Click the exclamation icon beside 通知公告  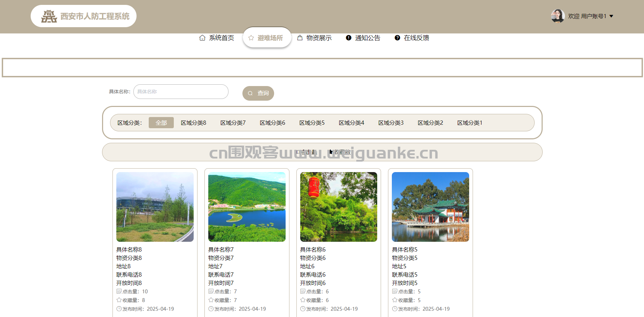[349, 38]
